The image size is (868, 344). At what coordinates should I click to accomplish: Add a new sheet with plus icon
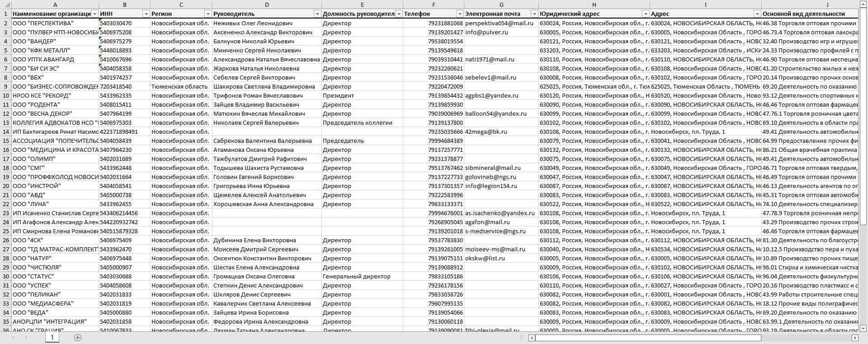78,338
